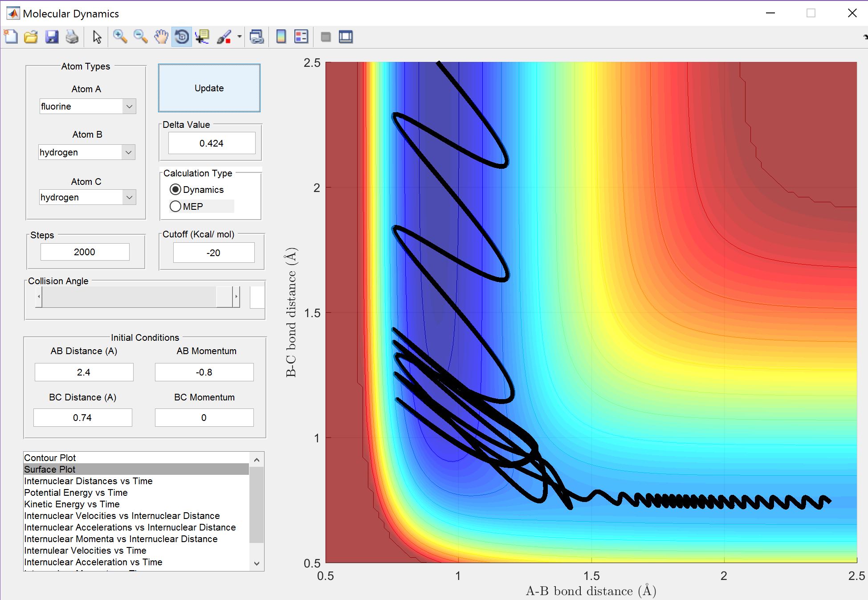Viewport: 868px width, 600px height.
Task: Click the Save Figure floppy icon
Action: tap(52, 37)
